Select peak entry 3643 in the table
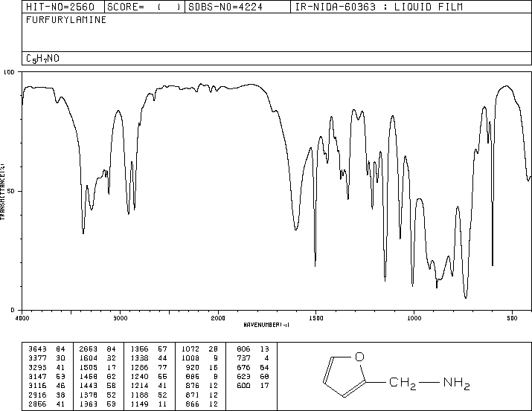532x411 pixels. pos(37,349)
